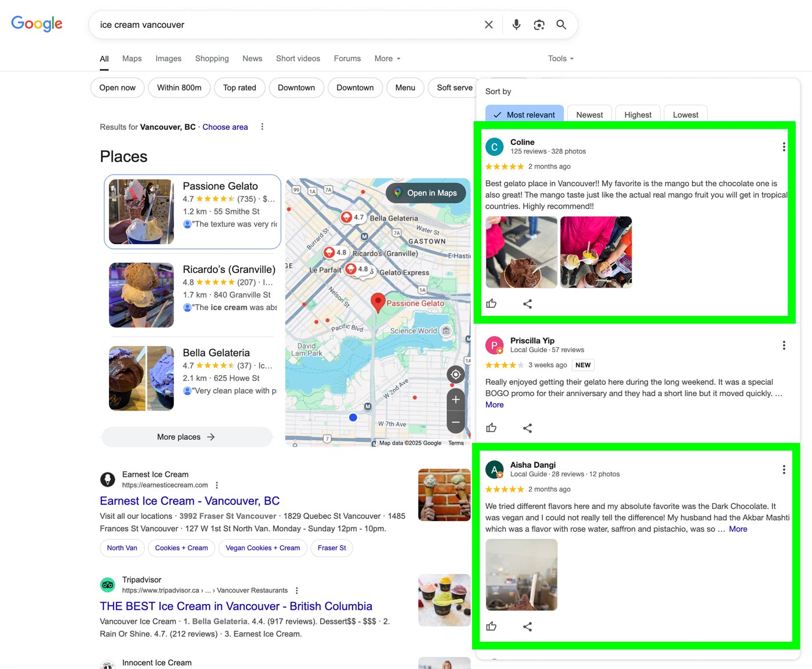The image size is (812, 669).
Task: Start voice search with the microphone icon
Action: point(516,25)
